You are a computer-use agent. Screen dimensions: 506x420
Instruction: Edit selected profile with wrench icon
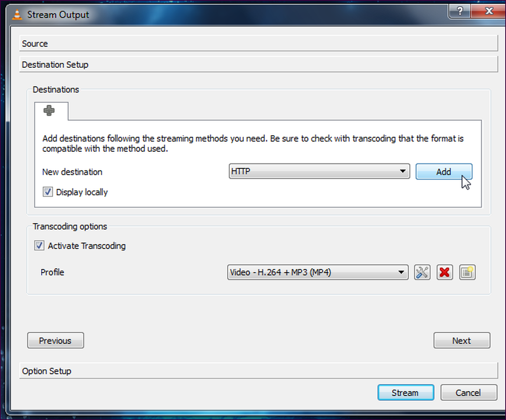(x=422, y=272)
